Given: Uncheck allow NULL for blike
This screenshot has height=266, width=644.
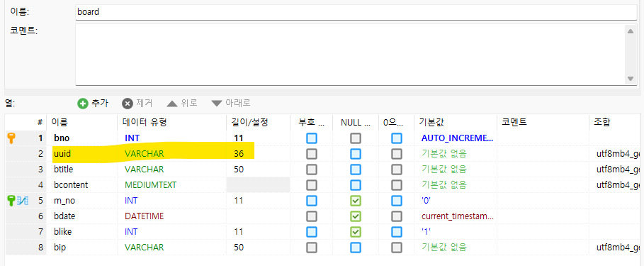Looking at the screenshot, I should click(356, 232).
